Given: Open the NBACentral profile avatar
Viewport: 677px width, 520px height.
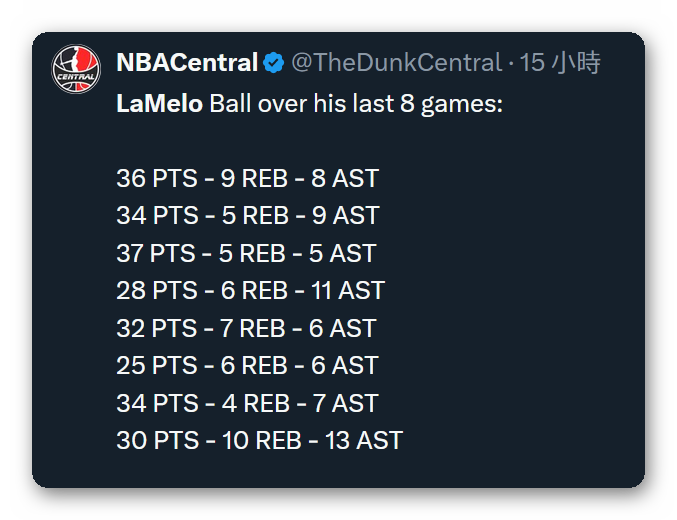Looking at the screenshot, I should [77, 65].
